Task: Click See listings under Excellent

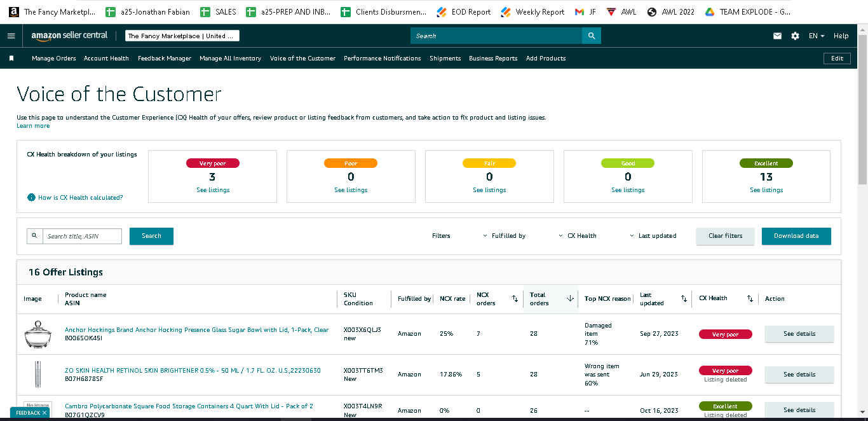Action: click(x=766, y=190)
